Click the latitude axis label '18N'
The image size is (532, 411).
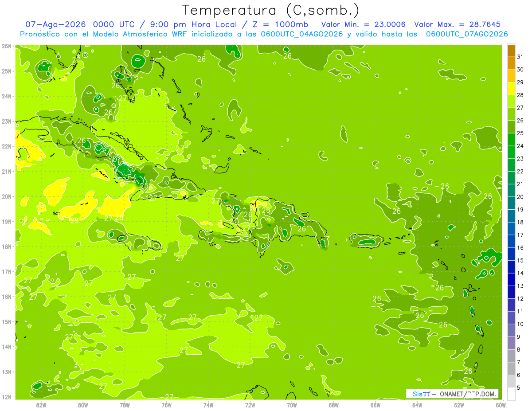coord(7,247)
